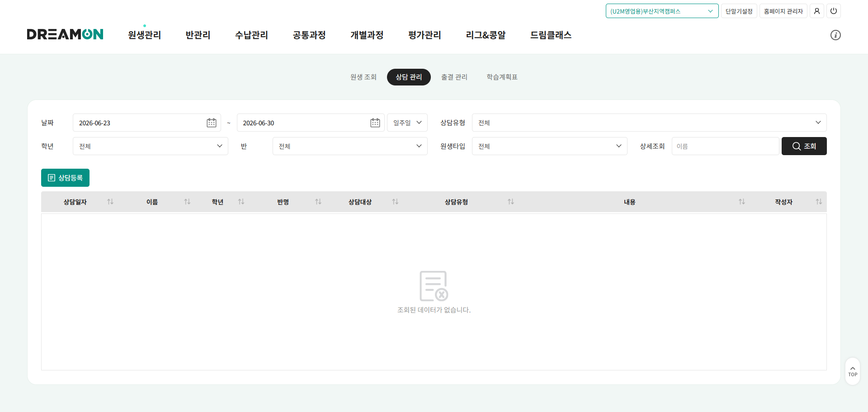The height and width of the screenshot is (412, 868).
Task: Sort by 작성자 column arrows
Action: (x=819, y=202)
